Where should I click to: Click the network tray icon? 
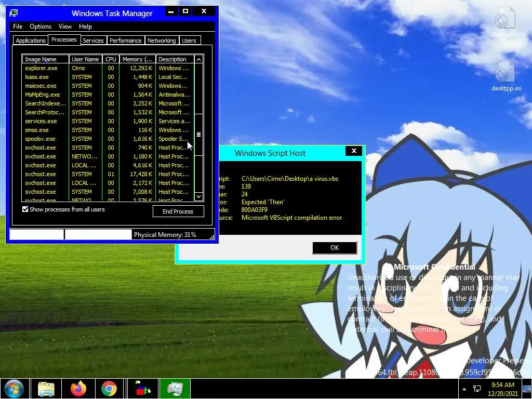point(477,389)
